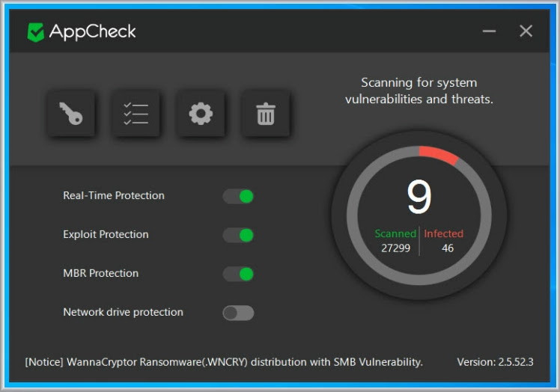Disable the Exploit Protection switch

pyautogui.click(x=238, y=235)
